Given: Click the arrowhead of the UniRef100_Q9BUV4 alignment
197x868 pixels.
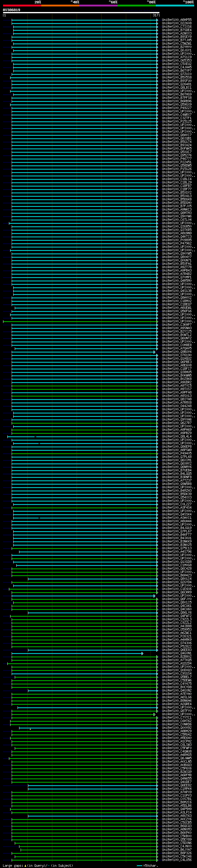Looking at the screenshot, I should pyautogui.click(x=155, y=352).
